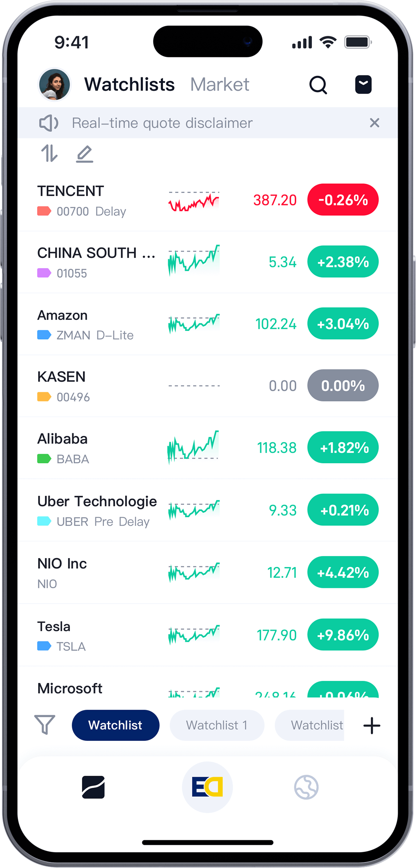Toggle Tesla's +9.86% change badge

[x=343, y=635]
